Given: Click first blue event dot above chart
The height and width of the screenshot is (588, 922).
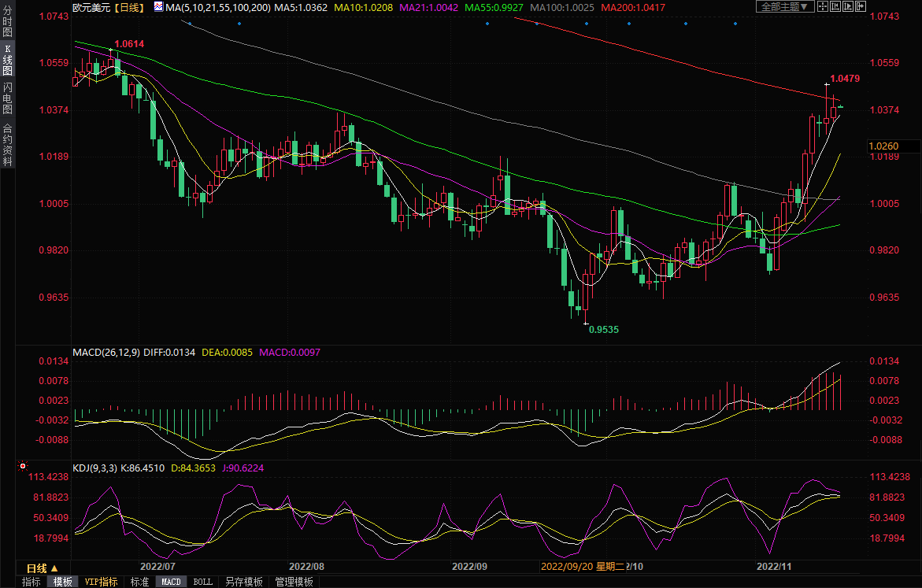Looking at the screenshot, I should 189,23.
